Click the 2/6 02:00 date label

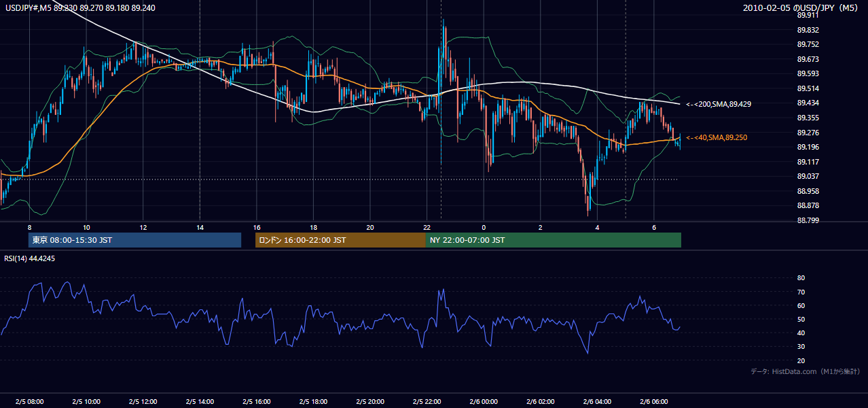(x=541, y=401)
